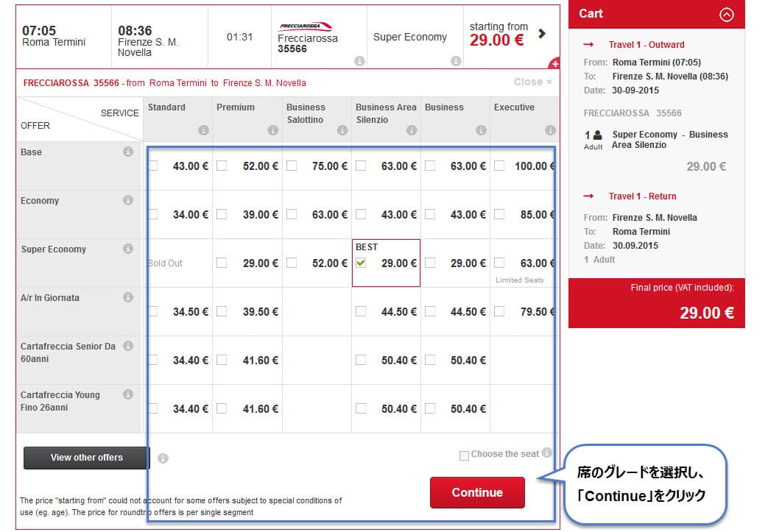Uncheck Super Economy Business Area Silenzio 29.00 €
Viewport: 768px width, 532px height.
(x=361, y=263)
